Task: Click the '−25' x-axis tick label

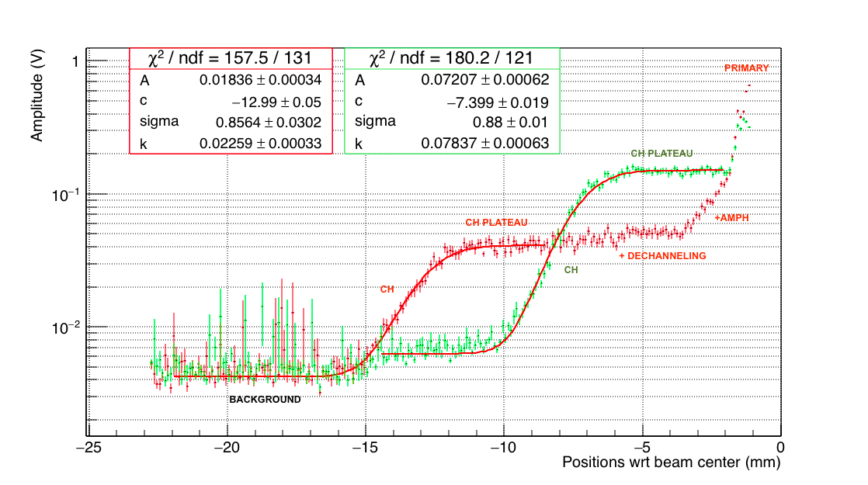Action: click(88, 447)
